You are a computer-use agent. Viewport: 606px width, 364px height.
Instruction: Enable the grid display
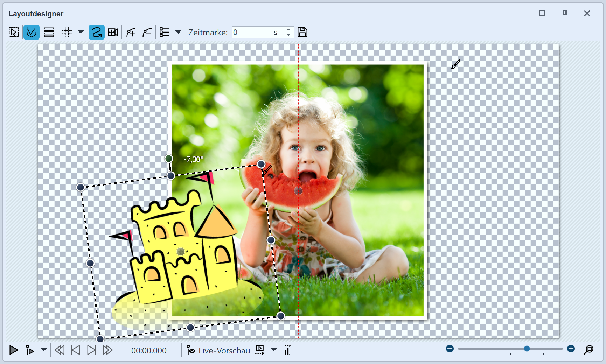[x=67, y=32]
